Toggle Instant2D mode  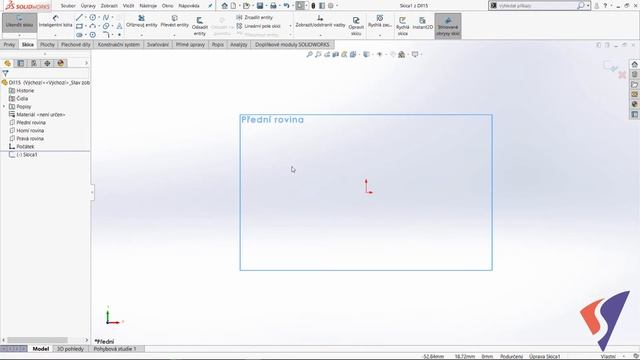[x=422, y=24]
